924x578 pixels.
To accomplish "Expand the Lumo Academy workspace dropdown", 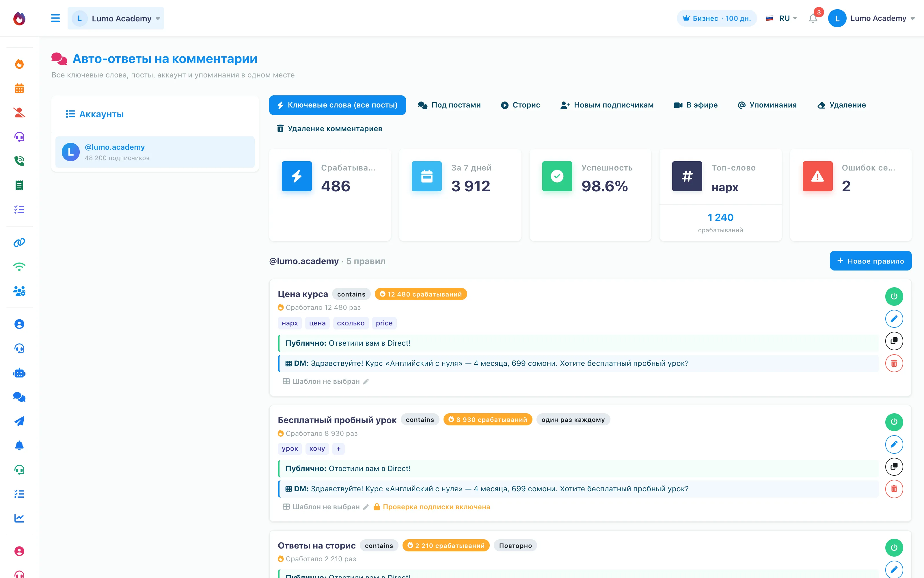I will tap(116, 18).
